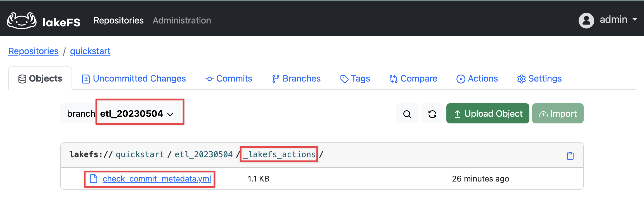Click the Tags label icon
Viewport: 644px width, 203px height.
[344, 79]
